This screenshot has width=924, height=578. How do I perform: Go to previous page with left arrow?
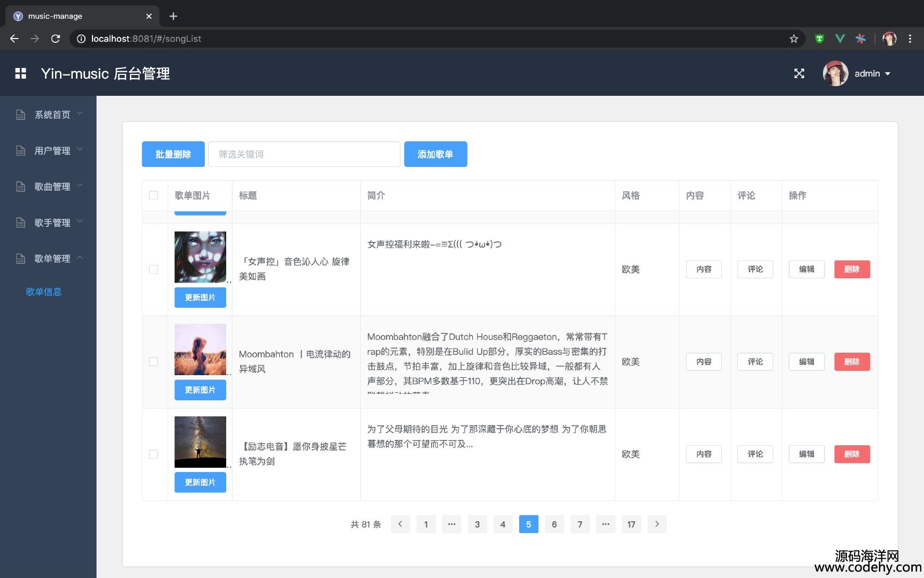coord(401,524)
